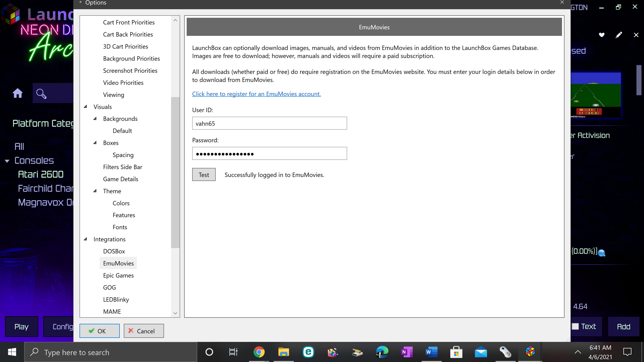
Task: Collapse the Backgrounds tree node
Action: (95, 119)
